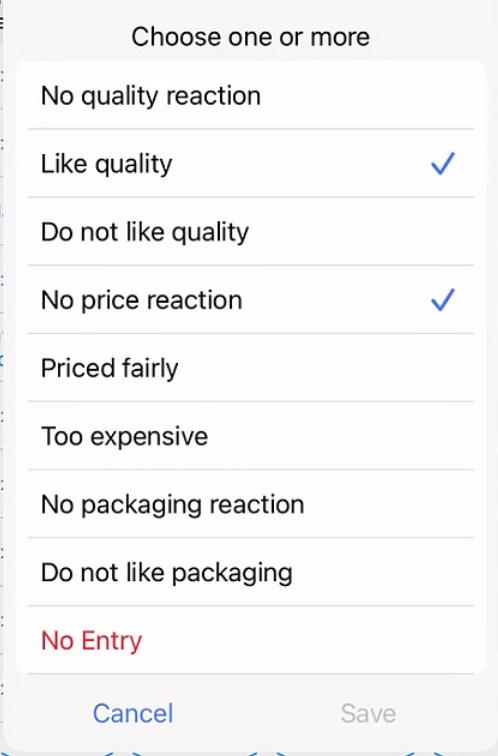Click the Choose one or more heading
The image size is (498, 756).
click(x=251, y=37)
